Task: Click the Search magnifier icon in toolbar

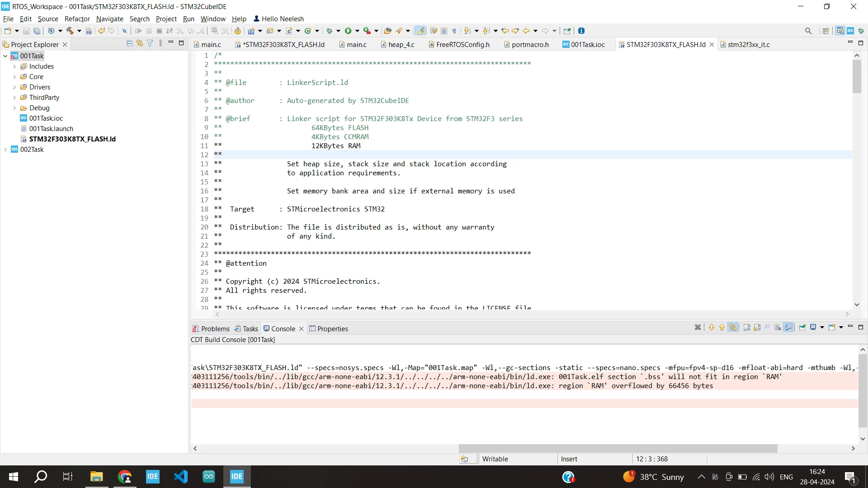Action: click(808, 31)
